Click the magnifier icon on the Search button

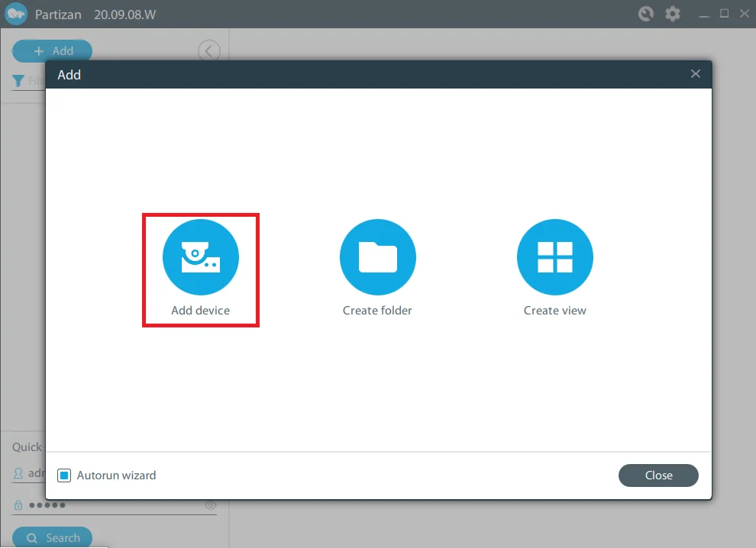(32, 538)
